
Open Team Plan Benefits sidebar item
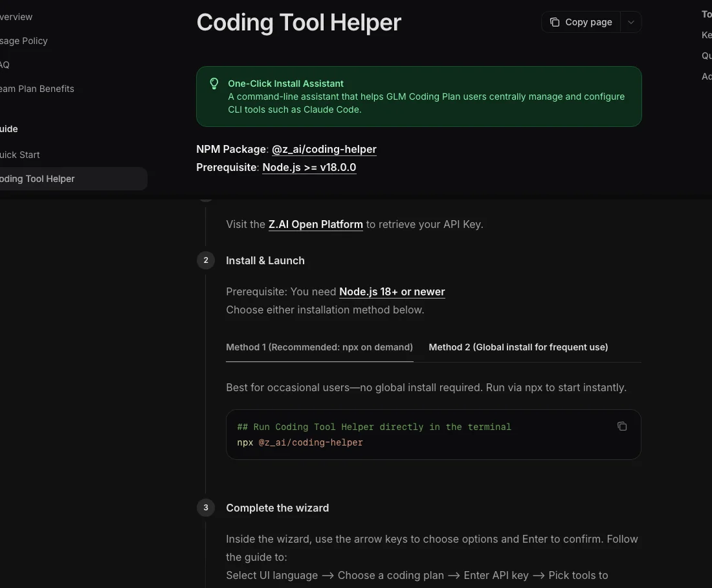tap(37, 89)
